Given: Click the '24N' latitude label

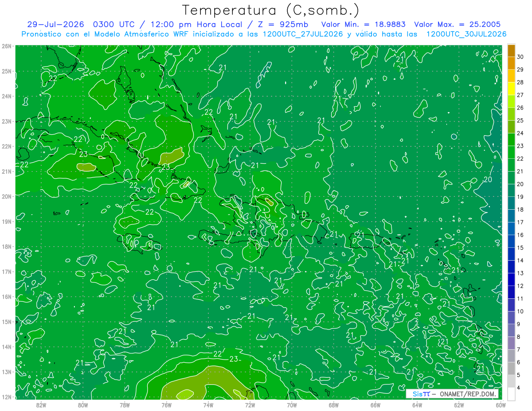Looking at the screenshot, I should coord(6,96).
